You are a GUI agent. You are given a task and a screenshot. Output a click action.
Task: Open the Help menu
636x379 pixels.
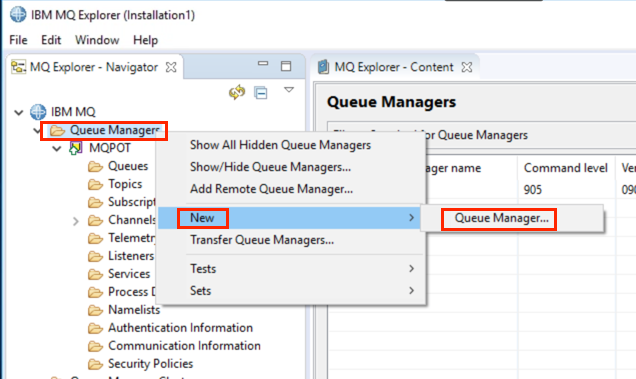pos(145,40)
